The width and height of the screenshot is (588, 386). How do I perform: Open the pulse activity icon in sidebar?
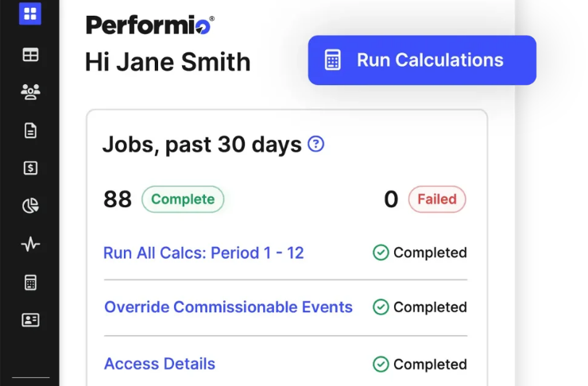click(30, 244)
